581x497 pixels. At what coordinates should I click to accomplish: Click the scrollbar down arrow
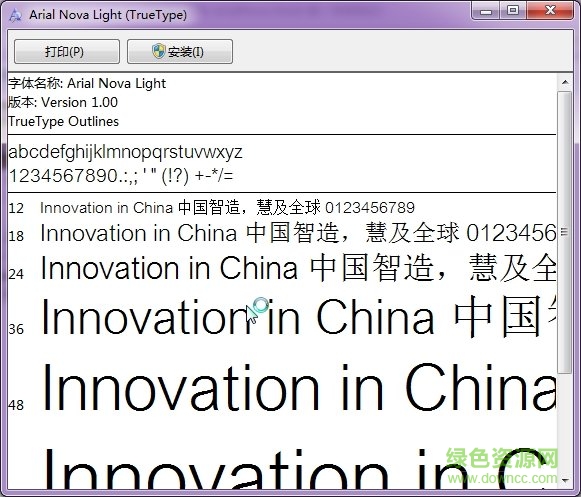point(565,481)
